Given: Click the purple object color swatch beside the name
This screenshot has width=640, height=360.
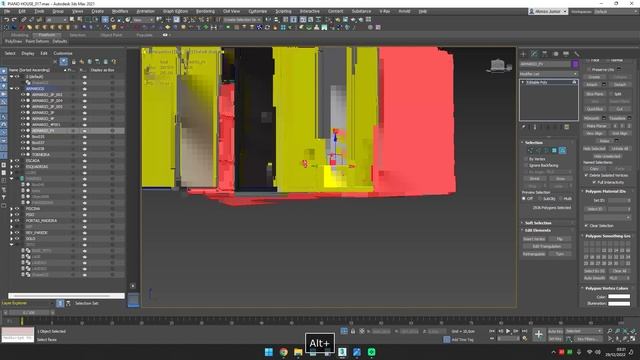Looking at the screenshot, I should [575, 64].
